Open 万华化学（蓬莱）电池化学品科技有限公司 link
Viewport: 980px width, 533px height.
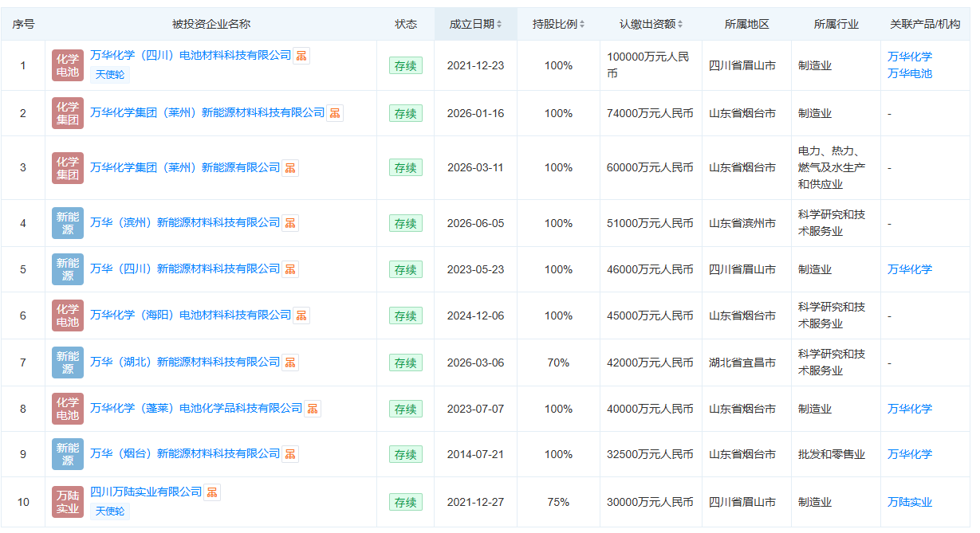(x=196, y=409)
